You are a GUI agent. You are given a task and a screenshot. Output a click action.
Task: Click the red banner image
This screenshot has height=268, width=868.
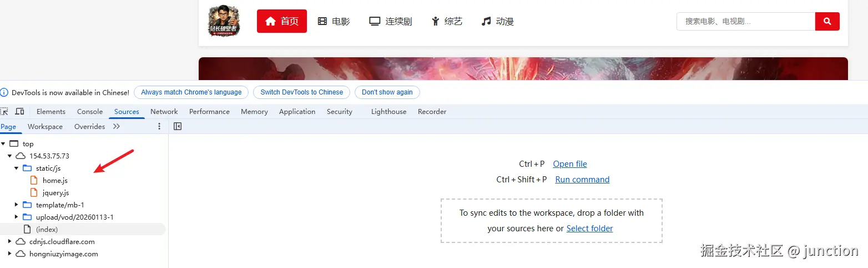[523, 69]
